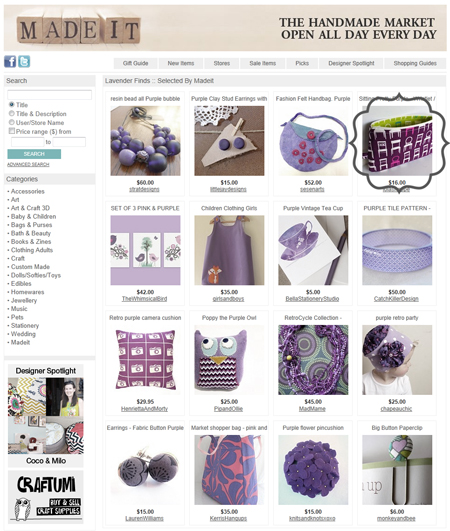Click into the search text field

49,95
